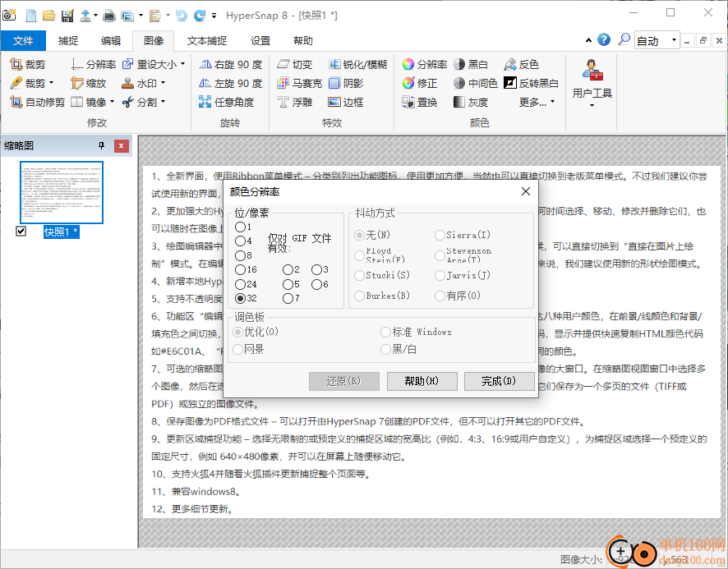Apply the 切变 shear effect
The image size is (728, 569).
coord(295,64)
